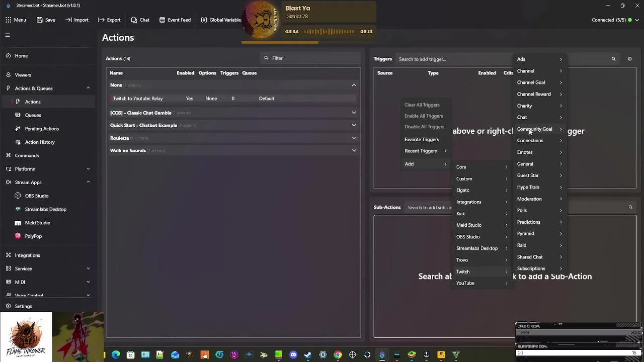Viewport: 644px width, 362px height.
Task: Expand the [CCG] - Classic Chat Gamble group
Action: click(354, 113)
